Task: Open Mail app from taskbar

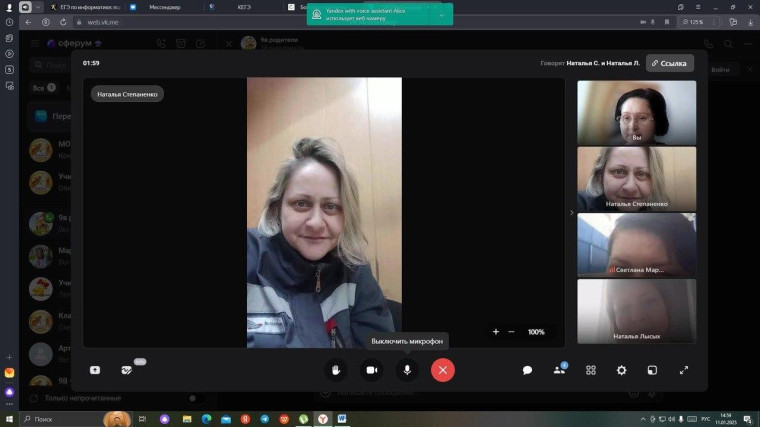Action: coord(226,419)
